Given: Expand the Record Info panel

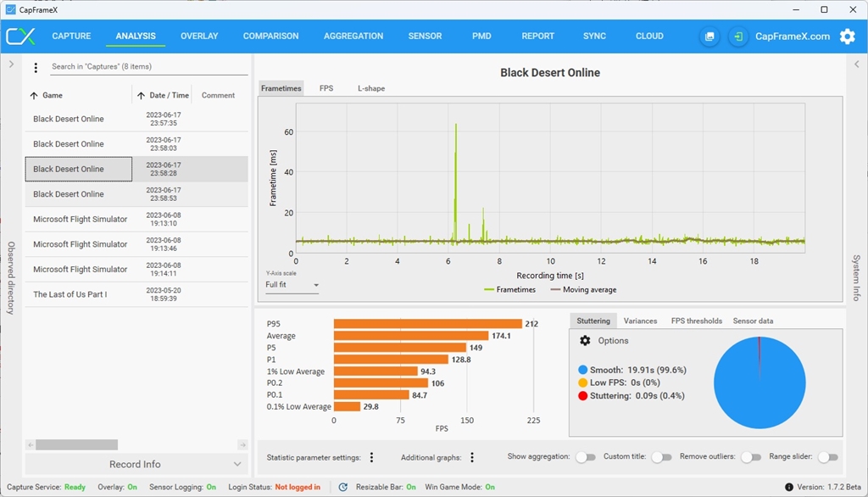Looking at the screenshot, I should 136,464.
